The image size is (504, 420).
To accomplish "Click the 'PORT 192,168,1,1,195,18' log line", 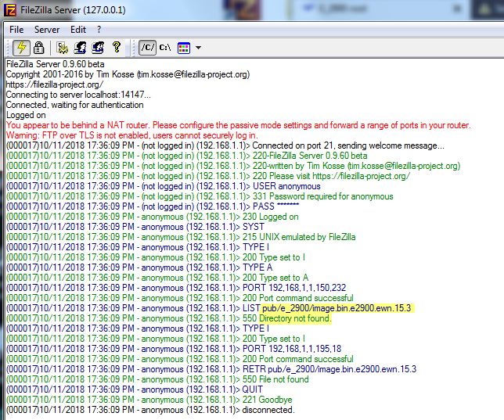I will (174, 349).
